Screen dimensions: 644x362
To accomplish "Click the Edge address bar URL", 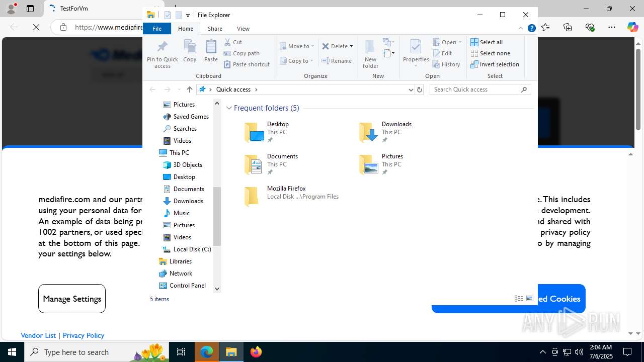I will tap(109, 27).
